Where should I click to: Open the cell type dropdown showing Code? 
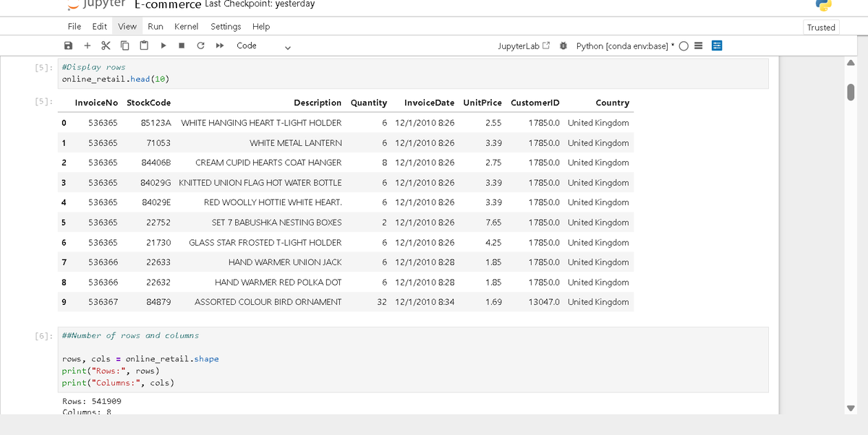pyautogui.click(x=263, y=46)
